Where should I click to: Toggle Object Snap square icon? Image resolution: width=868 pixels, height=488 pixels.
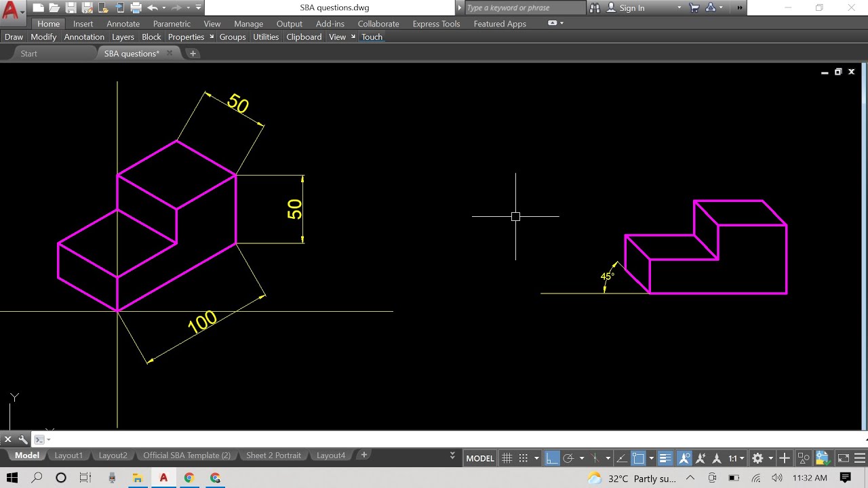pos(638,458)
